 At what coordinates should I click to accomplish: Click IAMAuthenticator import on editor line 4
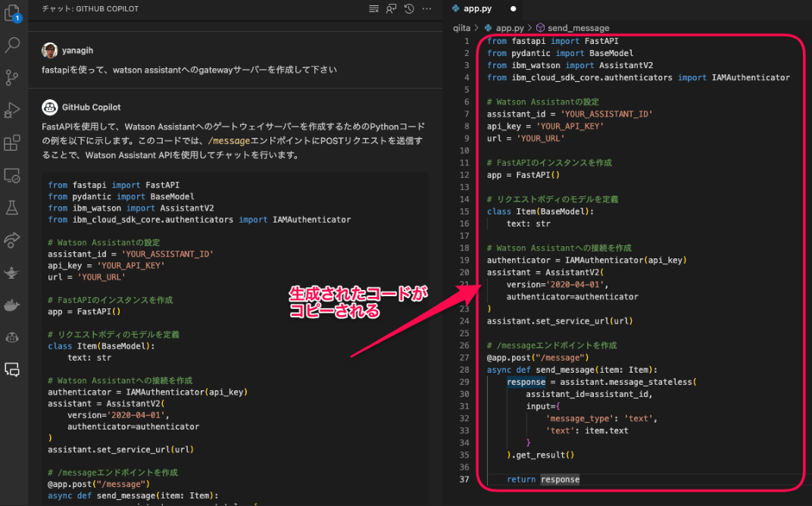pyautogui.click(x=751, y=78)
